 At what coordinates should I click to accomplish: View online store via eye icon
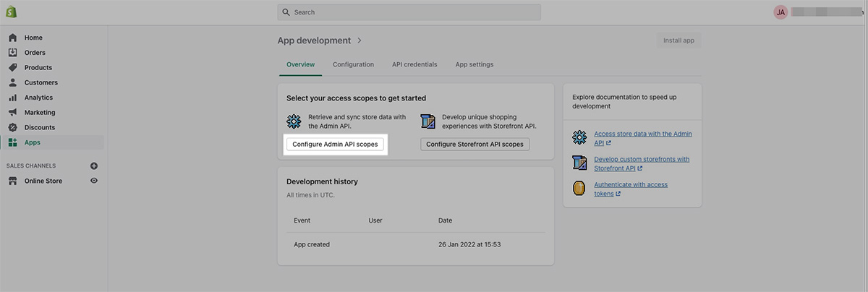coord(94,181)
